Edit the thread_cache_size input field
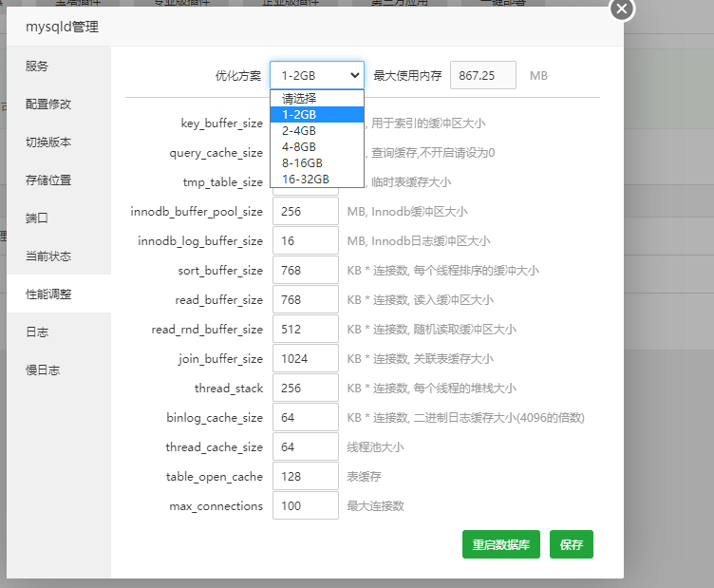 306,446
